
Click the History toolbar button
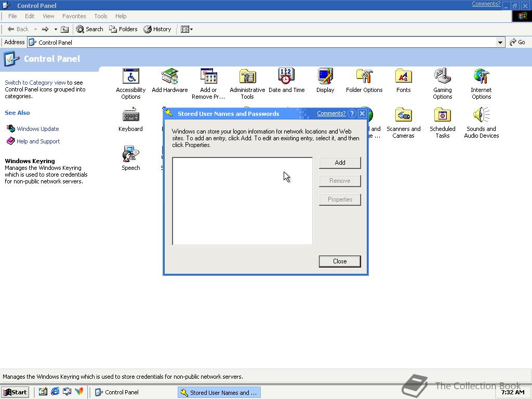pyautogui.click(x=157, y=29)
